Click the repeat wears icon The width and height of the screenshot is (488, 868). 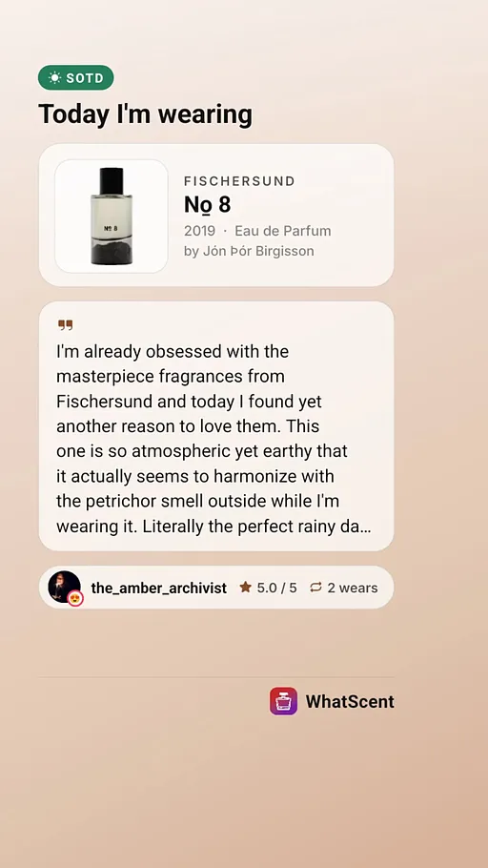pos(315,588)
